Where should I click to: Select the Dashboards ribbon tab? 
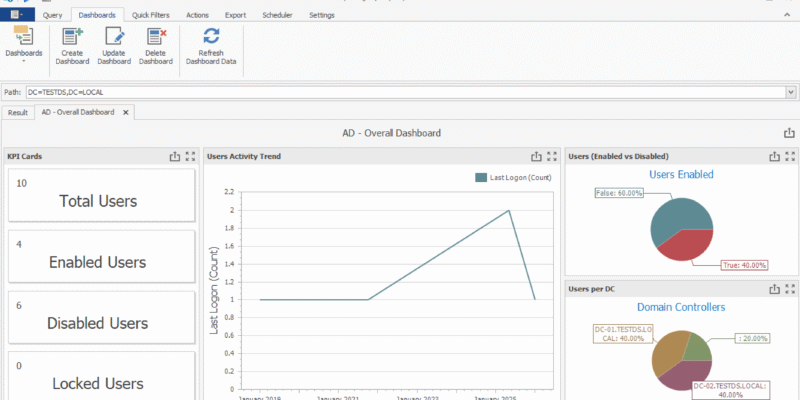[x=97, y=15]
